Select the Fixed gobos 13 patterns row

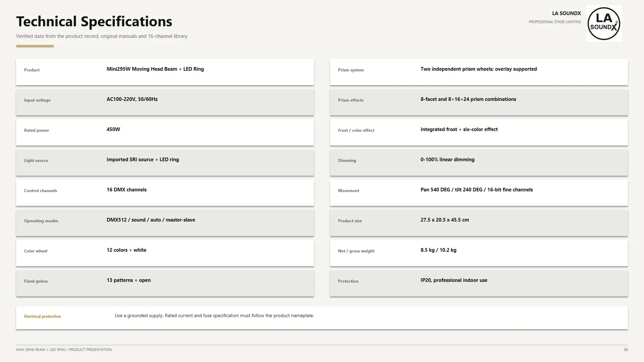pos(165,283)
